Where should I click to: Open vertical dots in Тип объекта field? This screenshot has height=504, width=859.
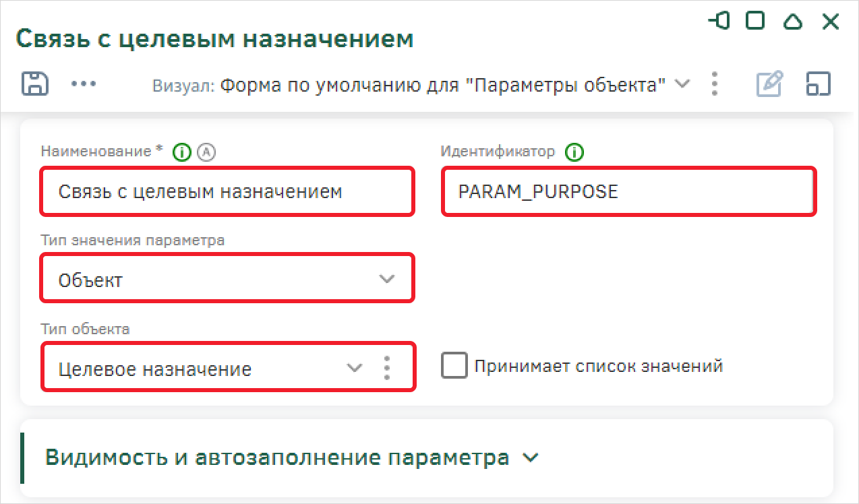point(387,368)
